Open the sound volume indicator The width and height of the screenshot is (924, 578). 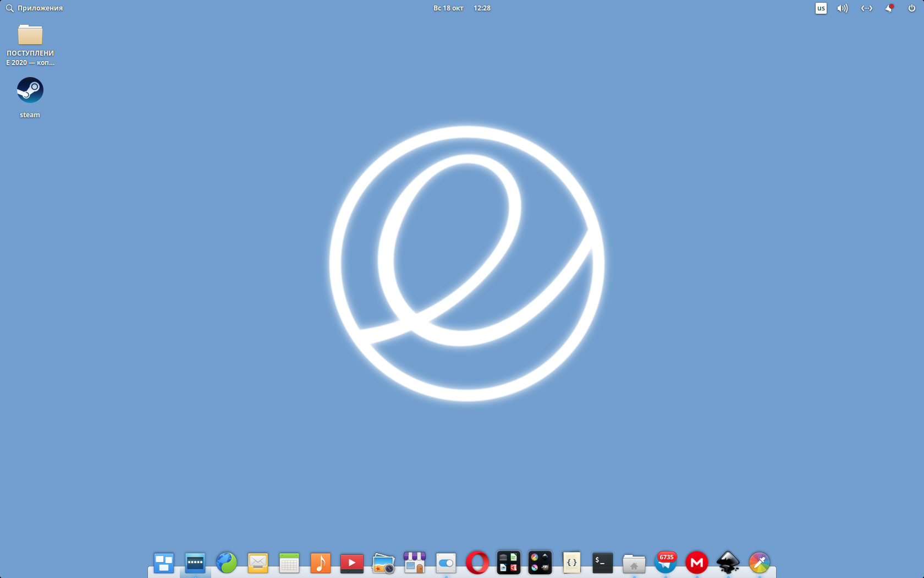843,8
